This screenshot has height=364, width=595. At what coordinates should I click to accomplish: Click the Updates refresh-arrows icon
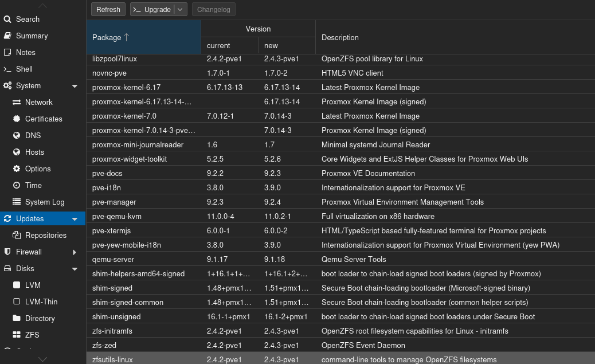coord(7,218)
